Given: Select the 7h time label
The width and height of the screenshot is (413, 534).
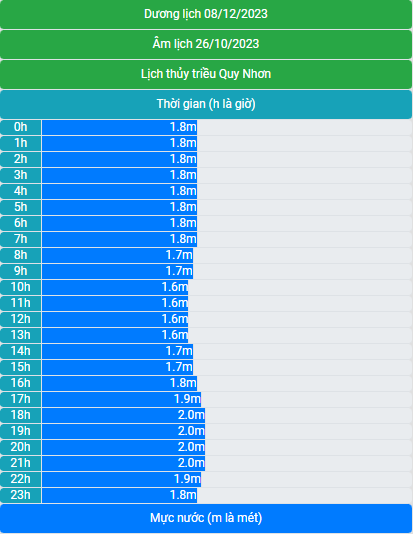Looking at the screenshot, I should pos(20,239).
